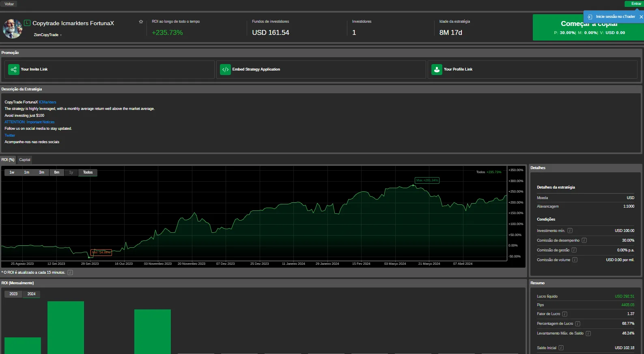This screenshot has height=354, width=644.
Task: Click info icon beside ROI update note
Action: 70,272
